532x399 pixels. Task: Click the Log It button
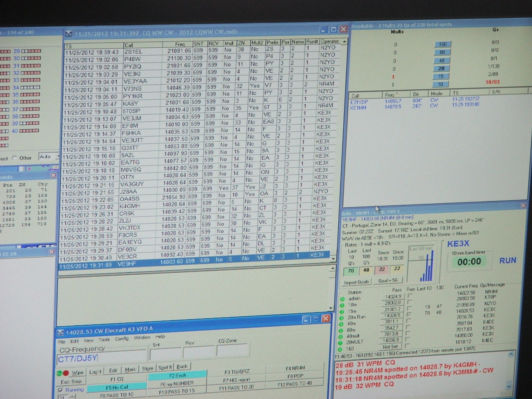[x=95, y=372]
